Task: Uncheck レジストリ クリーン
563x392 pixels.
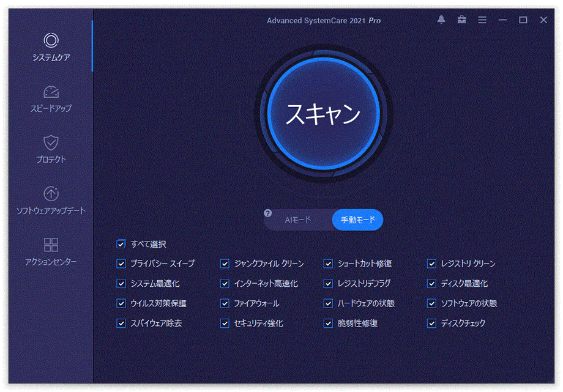Action: (x=431, y=264)
